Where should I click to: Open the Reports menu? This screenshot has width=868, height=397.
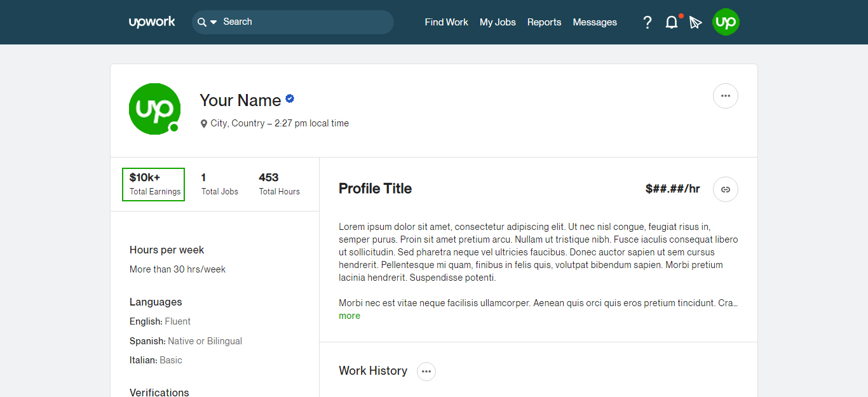point(544,22)
